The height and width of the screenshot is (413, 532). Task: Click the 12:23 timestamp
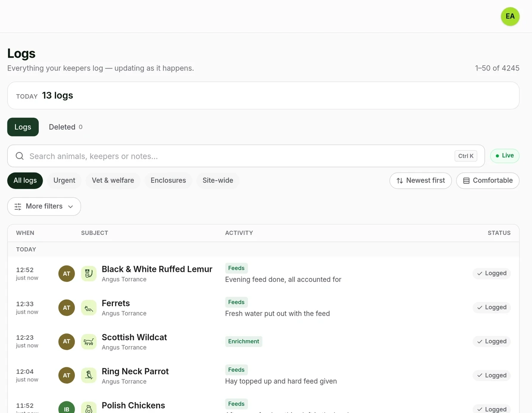point(25,337)
